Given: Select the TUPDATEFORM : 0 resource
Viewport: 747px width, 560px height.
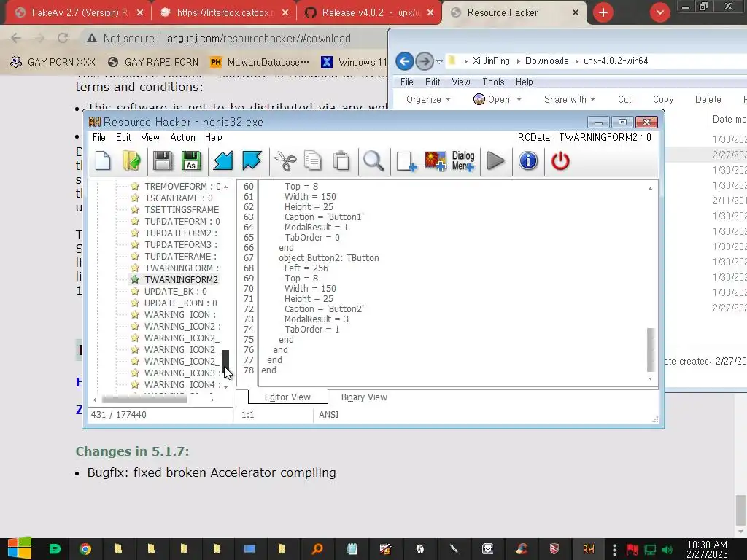Looking at the screenshot, I should coord(182,222).
